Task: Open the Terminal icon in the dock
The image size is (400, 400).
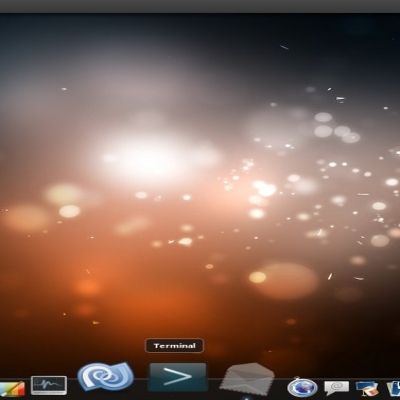Action: (178, 377)
